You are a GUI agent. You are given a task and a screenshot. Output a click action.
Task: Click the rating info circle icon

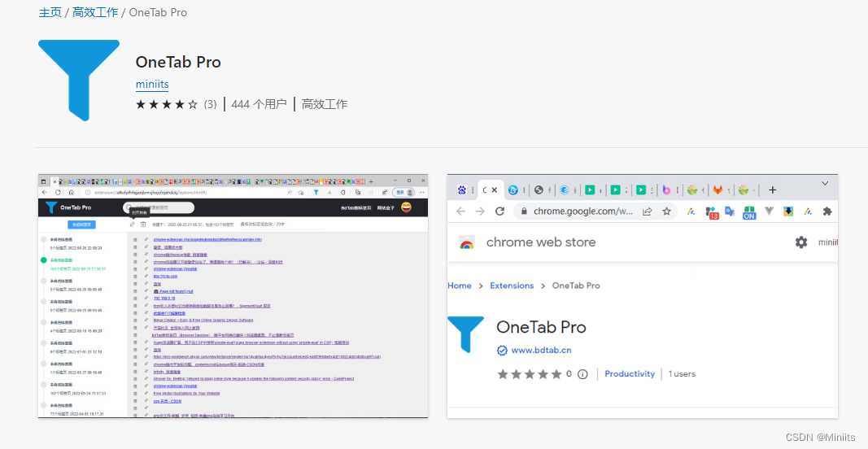(x=583, y=374)
